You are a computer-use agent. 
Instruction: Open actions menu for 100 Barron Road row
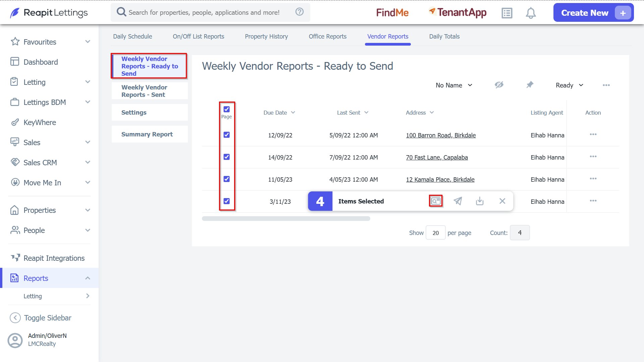point(593,134)
